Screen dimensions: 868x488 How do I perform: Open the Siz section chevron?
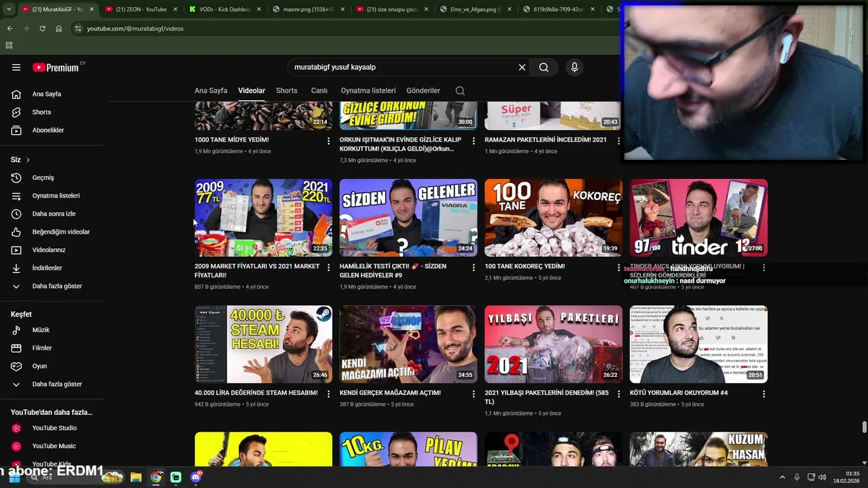pyautogui.click(x=28, y=160)
